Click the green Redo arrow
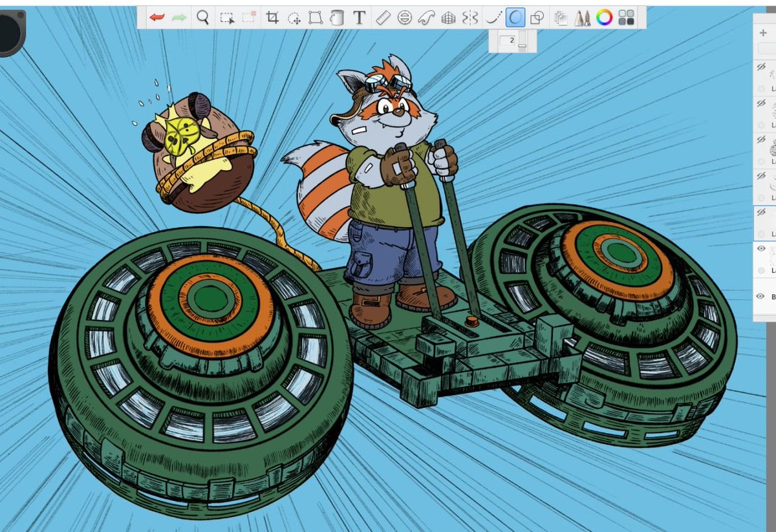The width and height of the screenshot is (776, 532). tap(179, 17)
